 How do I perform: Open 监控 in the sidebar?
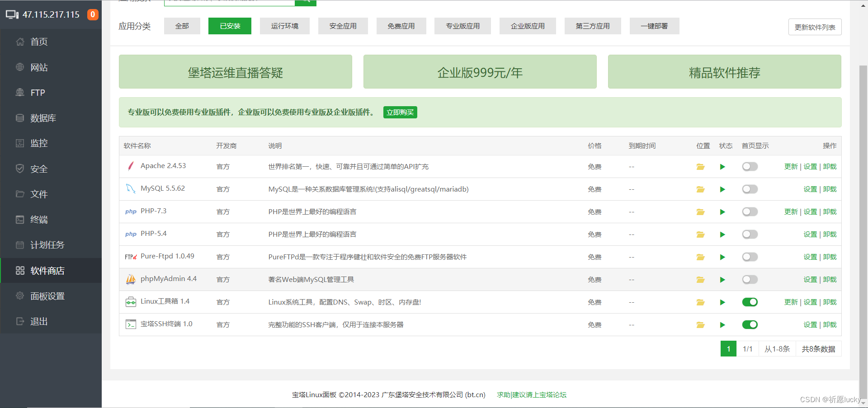pyautogui.click(x=51, y=143)
